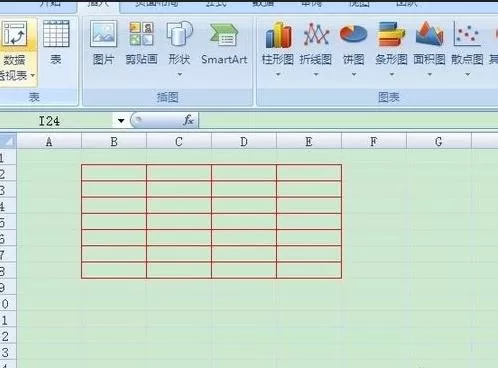Choose Scatter chart (散点图) icon
Image resolution: width=498 pixels, height=368 pixels.
point(467,34)
